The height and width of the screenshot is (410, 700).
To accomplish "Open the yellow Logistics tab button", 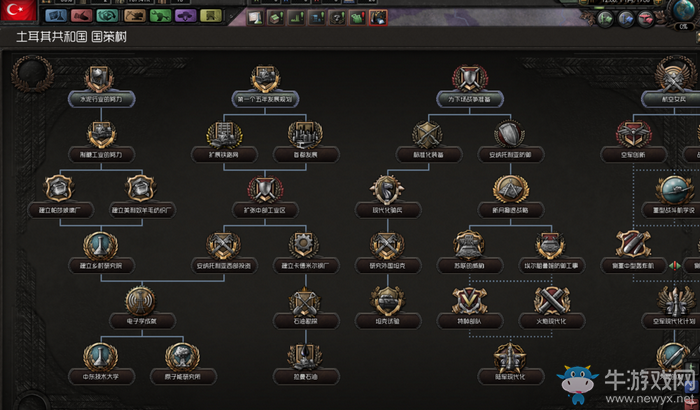I will [211, 16].
